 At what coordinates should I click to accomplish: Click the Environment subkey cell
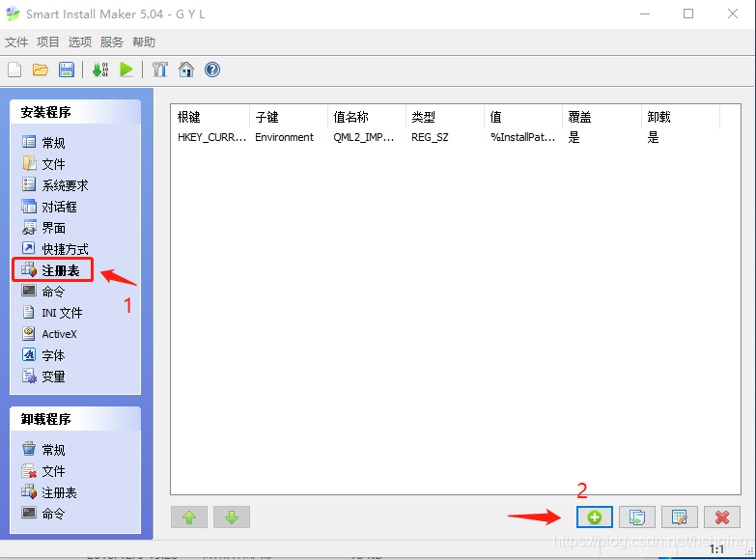pos(285,137)
